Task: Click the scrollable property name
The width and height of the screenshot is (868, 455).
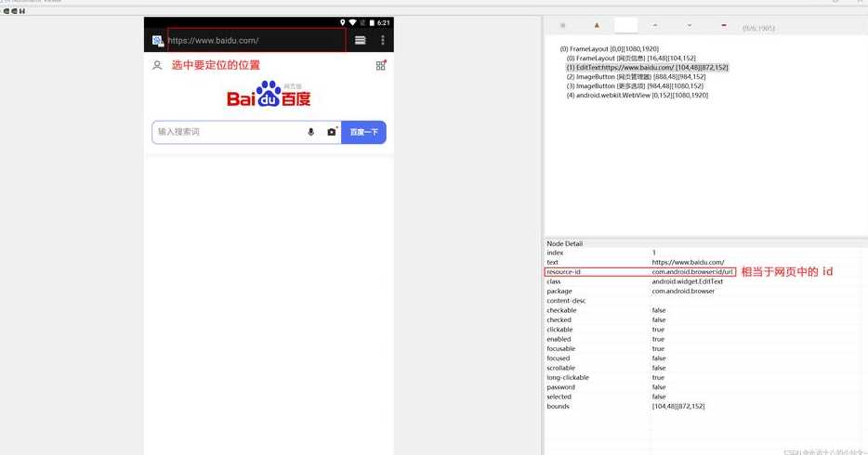Action: (x=560, y=368)
